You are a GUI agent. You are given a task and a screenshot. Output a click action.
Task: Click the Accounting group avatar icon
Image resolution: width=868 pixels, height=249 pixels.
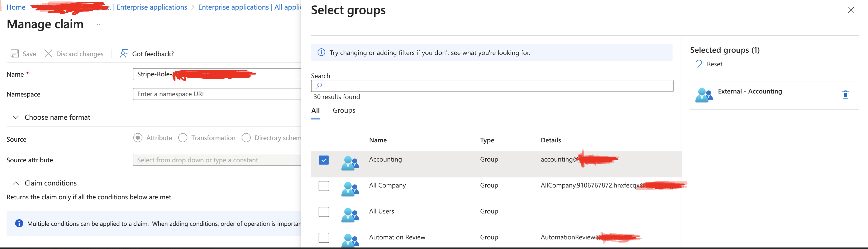350,163
